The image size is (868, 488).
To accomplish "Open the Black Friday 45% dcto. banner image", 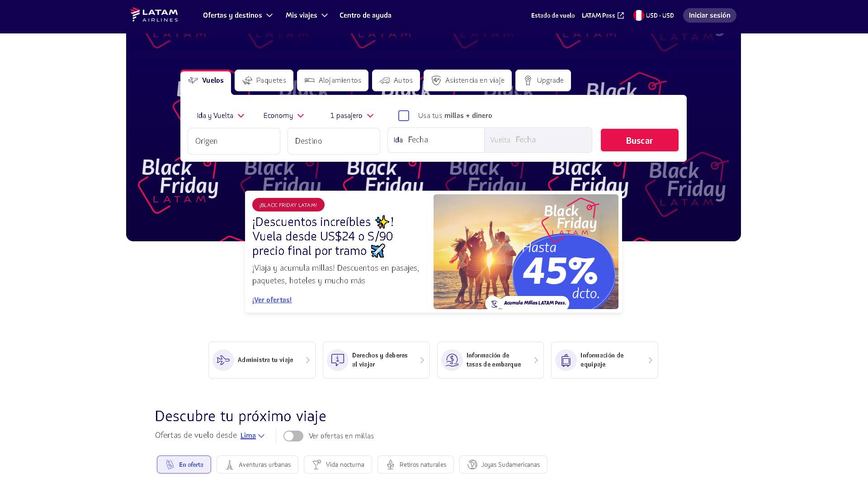I will point(526,252).
